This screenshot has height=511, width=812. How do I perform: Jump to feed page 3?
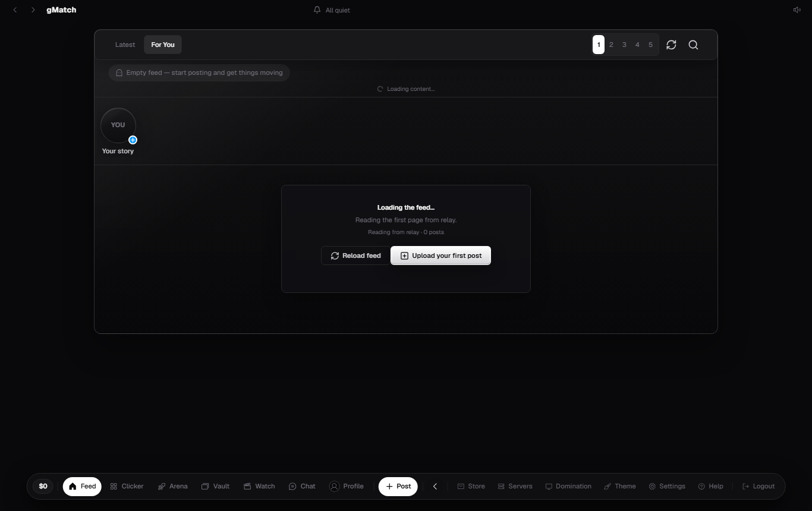click(x=624, y=45)
